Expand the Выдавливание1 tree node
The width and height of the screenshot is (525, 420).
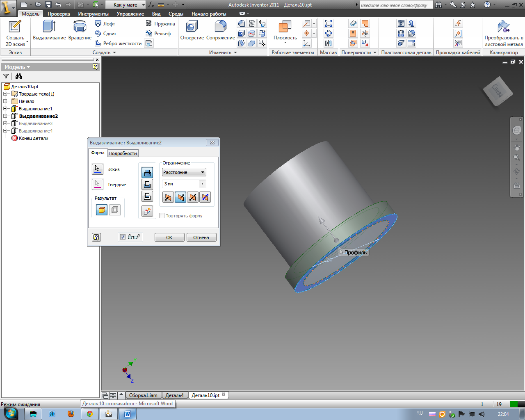pos(5,109)
